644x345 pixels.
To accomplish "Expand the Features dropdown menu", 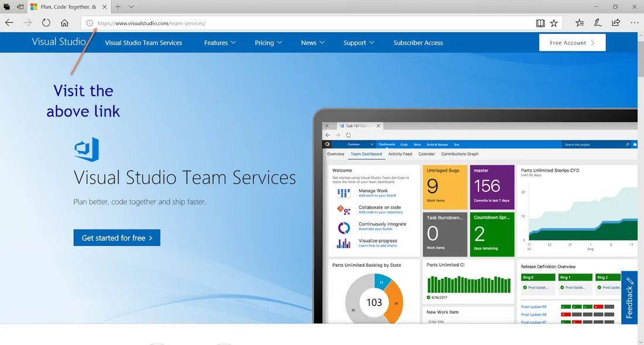I will click(220, 43).
